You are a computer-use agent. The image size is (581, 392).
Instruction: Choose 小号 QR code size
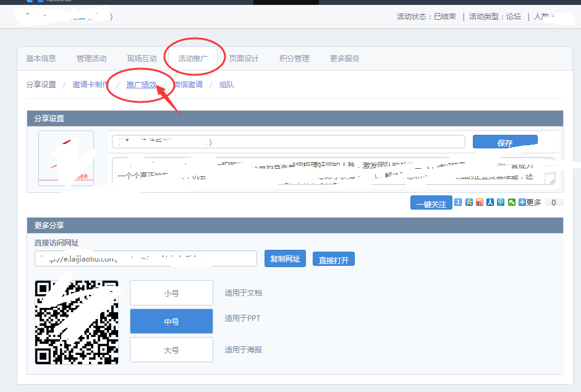coord(171,292)
